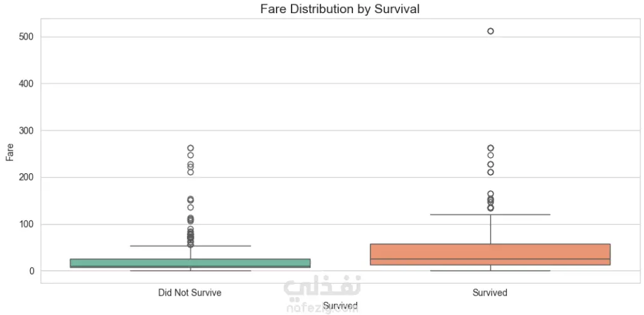Click the median line inside the orange box
644x315 pixels.
point(490,259)
